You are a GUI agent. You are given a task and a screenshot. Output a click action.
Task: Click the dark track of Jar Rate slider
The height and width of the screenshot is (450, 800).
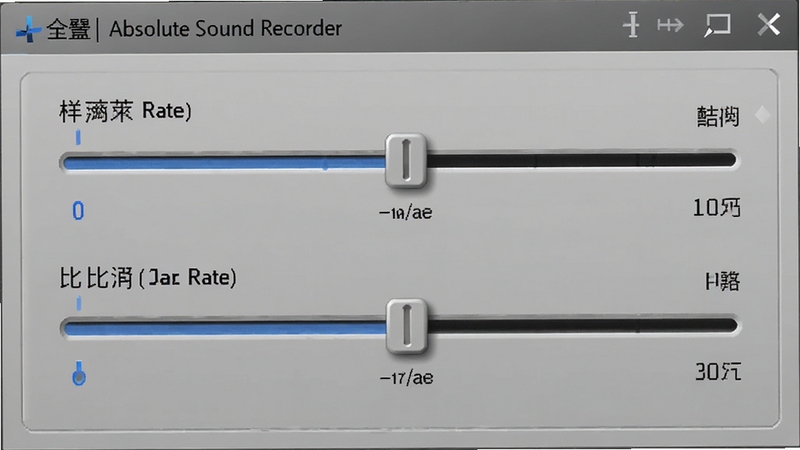pos(582,326)
